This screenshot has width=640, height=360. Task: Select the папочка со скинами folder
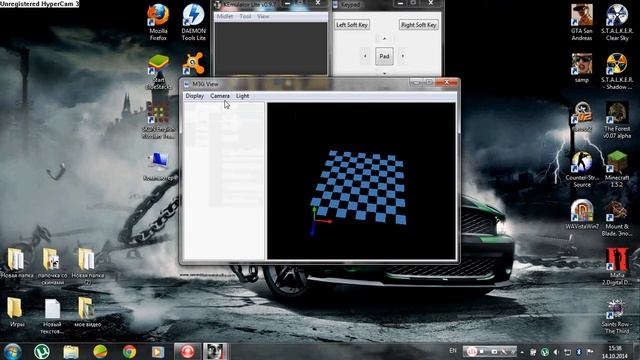[52, 267]
